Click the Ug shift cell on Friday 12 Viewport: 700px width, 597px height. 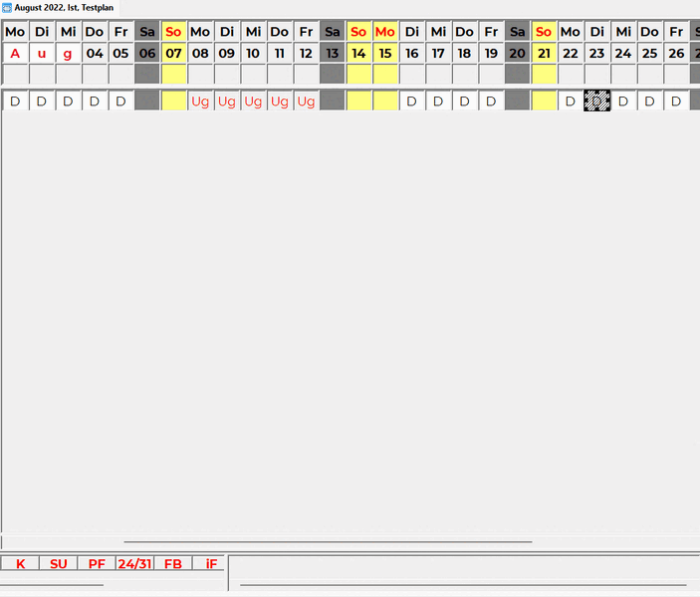pos(306,100)
